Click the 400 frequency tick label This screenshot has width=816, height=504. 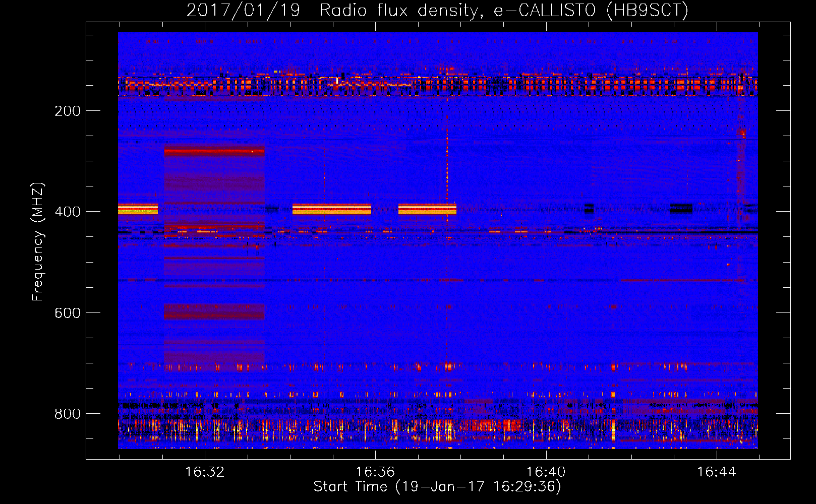coord(68,212)
